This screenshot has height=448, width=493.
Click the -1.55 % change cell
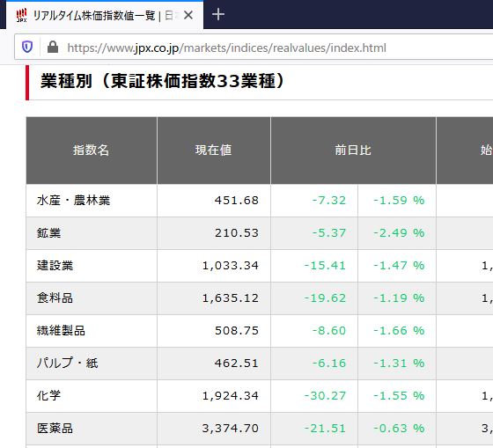point(397,396)
